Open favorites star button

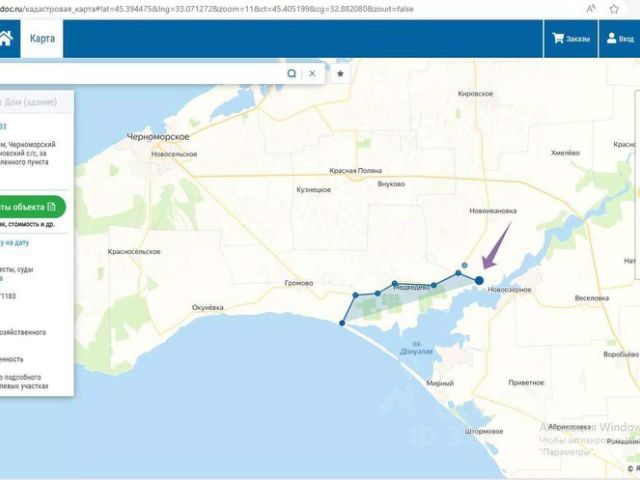tap(340, 73)
